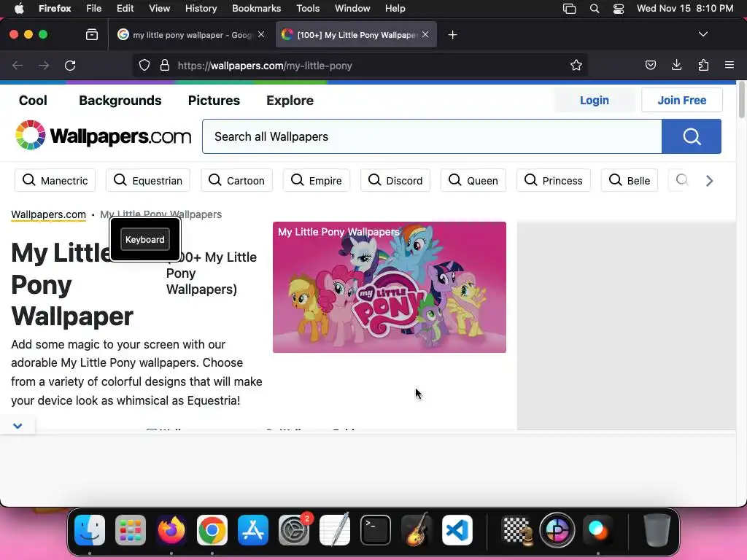The height and width of the screenshot is (560, 747).
Task: Open Google Chrome from the dock
Action: click(x=212, y=530)
